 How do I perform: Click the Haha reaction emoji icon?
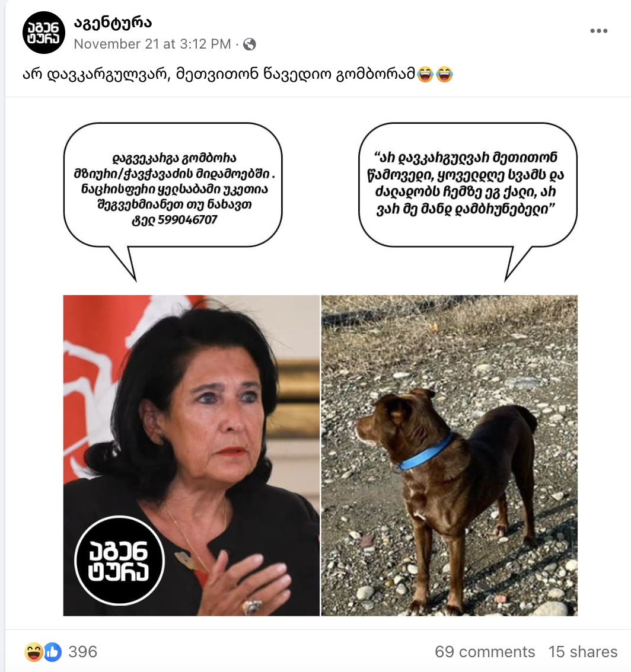[x=33, y=652]
